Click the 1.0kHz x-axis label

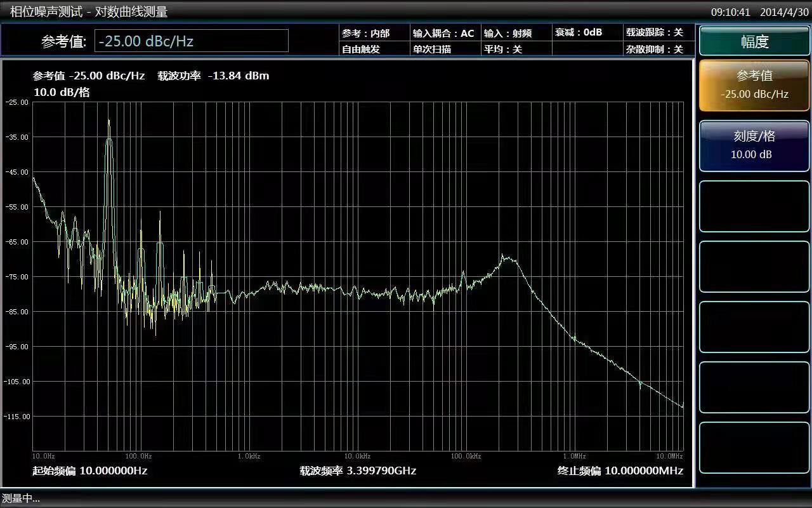(249, 457)
